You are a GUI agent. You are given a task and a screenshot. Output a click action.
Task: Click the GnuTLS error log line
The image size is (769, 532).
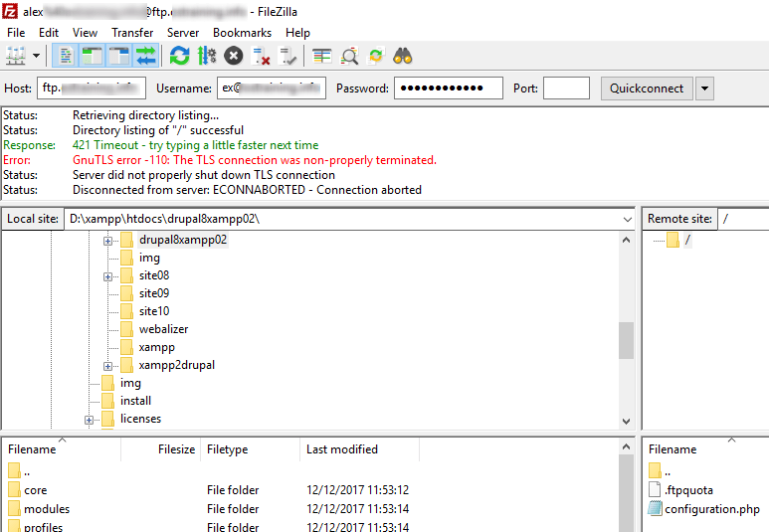pos(254,160)
